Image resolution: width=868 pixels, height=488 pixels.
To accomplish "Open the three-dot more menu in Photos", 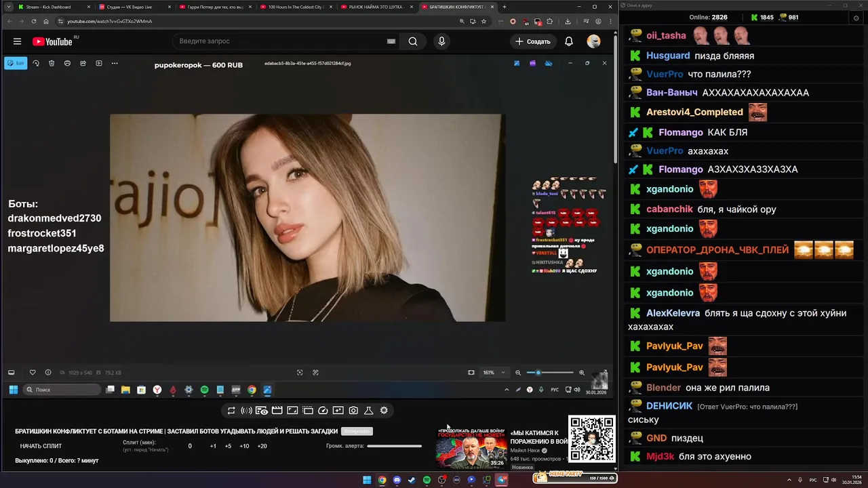I will click(115, 63).
